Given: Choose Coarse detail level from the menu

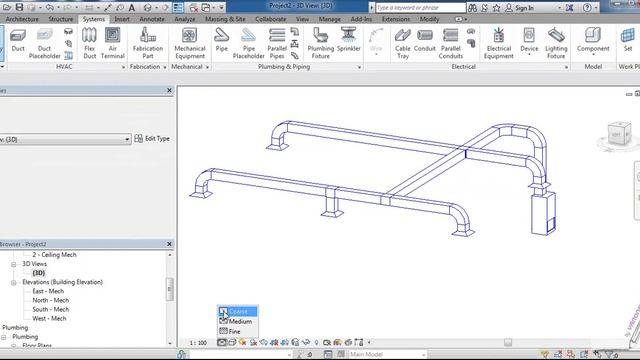Looking at the screenshot, I should click(x=238, y=311).
